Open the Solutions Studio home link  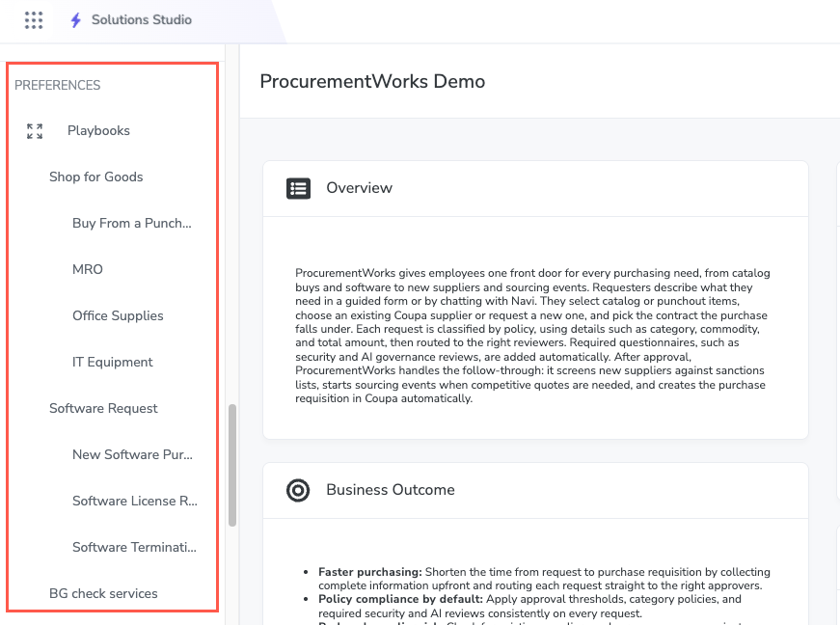pos(142,20)
